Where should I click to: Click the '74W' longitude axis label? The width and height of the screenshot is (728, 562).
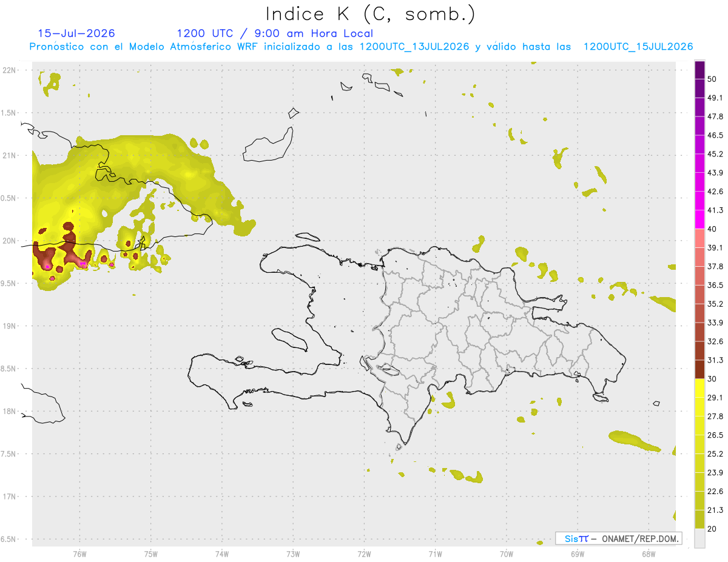tap(222, 554)
